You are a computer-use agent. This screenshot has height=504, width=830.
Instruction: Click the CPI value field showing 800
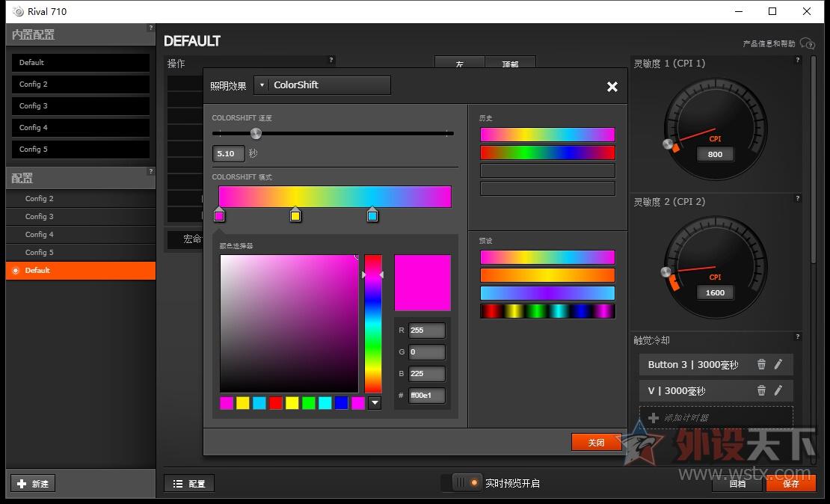click(715, 155)
